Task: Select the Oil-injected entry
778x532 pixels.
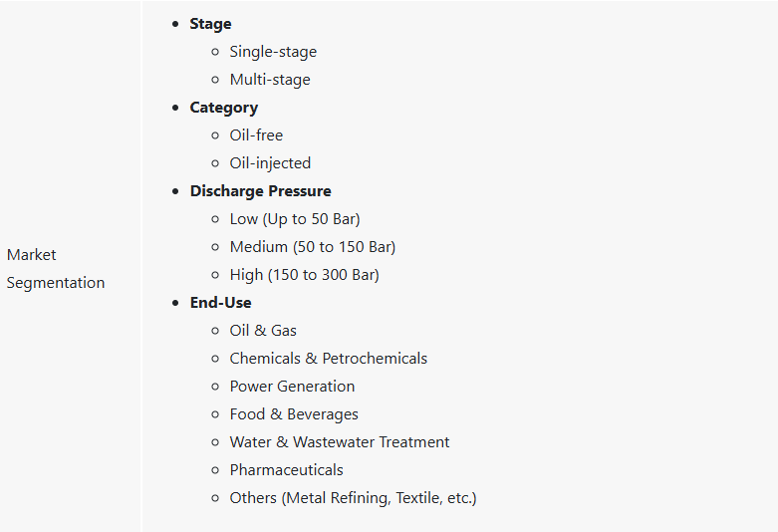Action: [x=270, y=163]
